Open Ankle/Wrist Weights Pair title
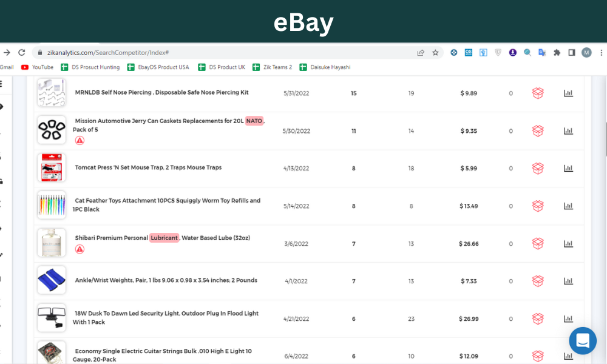Viewport: 607px width, 364px height. [166, 280]
